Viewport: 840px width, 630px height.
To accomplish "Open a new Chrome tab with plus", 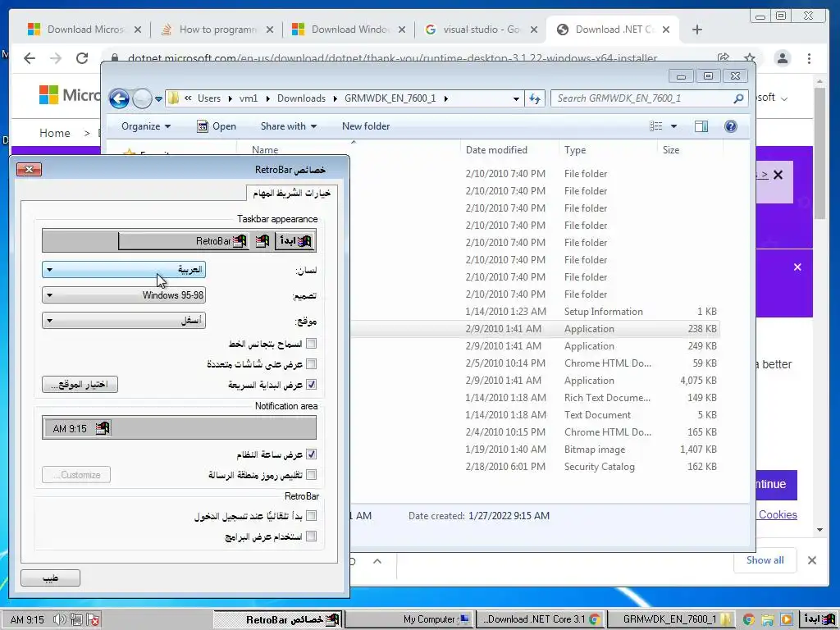I will point(697,30).
